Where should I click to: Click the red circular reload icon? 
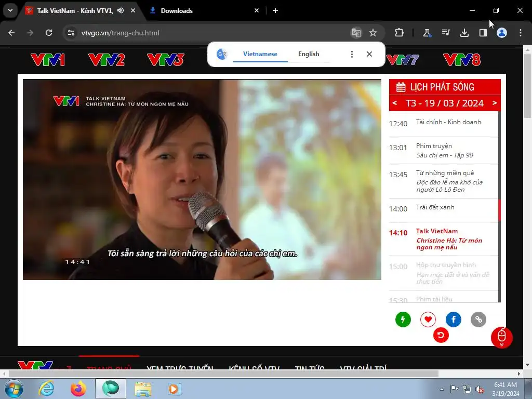[x=441, y=335]
